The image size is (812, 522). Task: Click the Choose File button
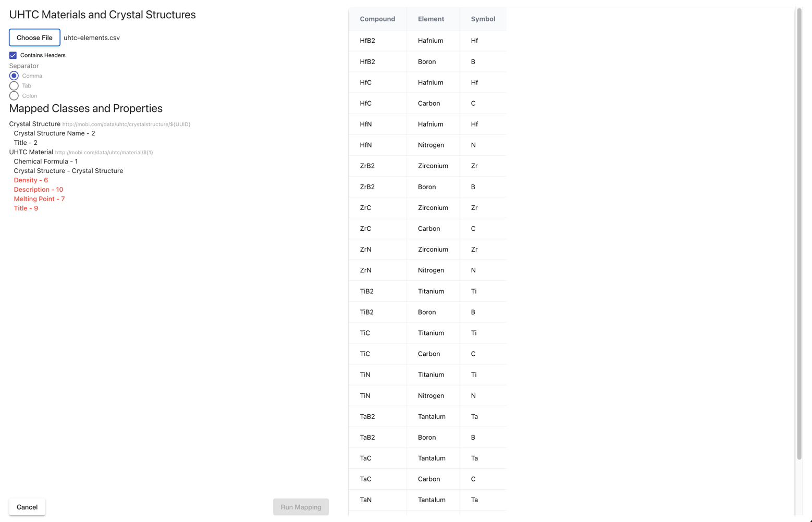[34, 38]
